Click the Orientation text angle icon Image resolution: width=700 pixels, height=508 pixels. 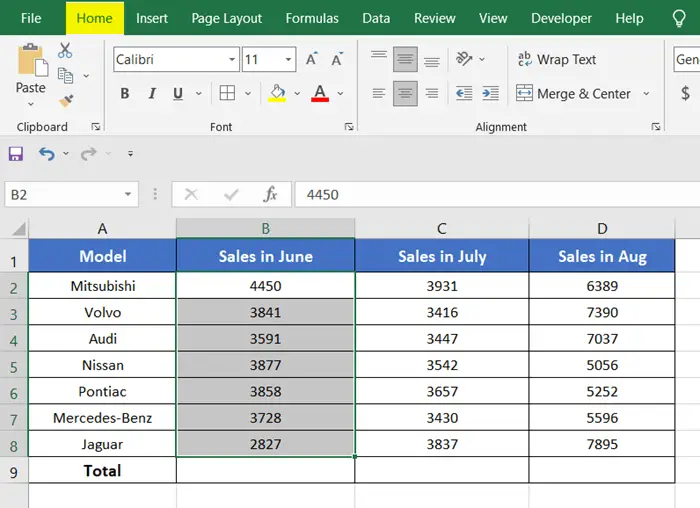[464, 59]
